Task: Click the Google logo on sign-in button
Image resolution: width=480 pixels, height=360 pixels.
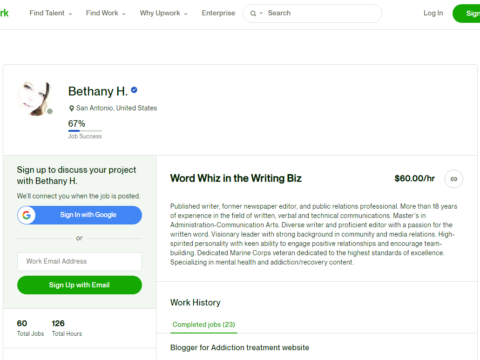Action: 27,215
